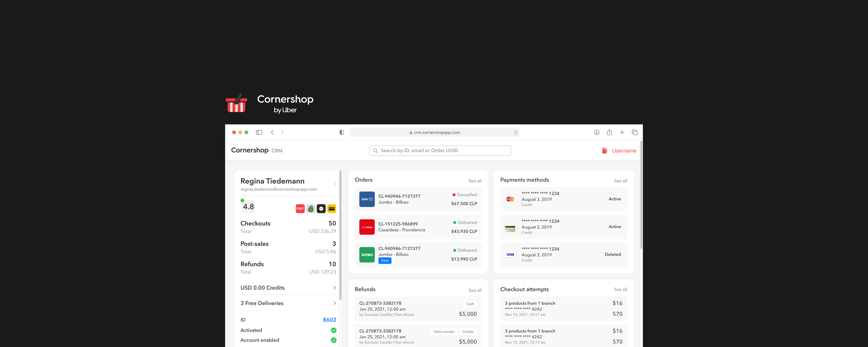Image resolution: width=868 pixels, height=347 pixels.
Task: Expand Regina Tiedemann profile chevron
Action: 335,184
